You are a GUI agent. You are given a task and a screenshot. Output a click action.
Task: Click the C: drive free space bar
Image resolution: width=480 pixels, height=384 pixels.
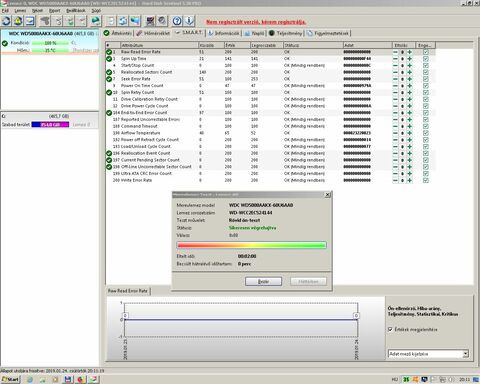coord(50,124)
